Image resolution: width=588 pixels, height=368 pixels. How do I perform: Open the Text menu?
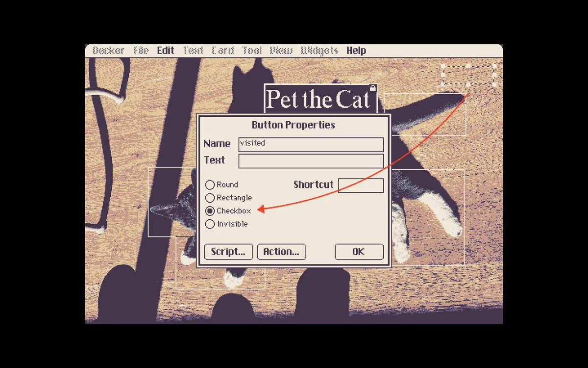(x=193, y=51)
